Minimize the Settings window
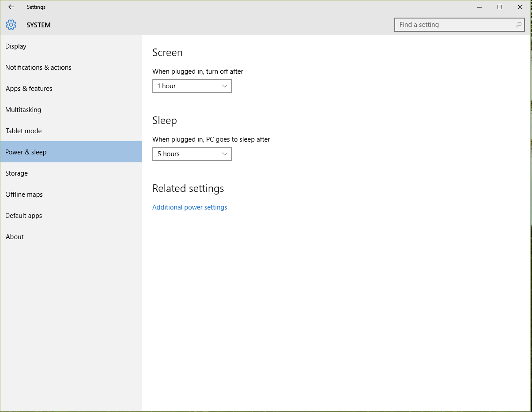Viewport: 532px width, 412px height. point(479,7)
